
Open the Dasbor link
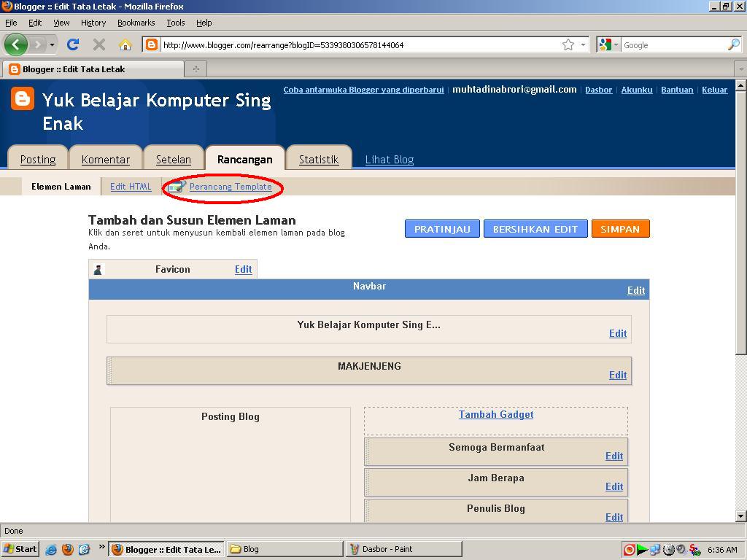click(598, 90)
